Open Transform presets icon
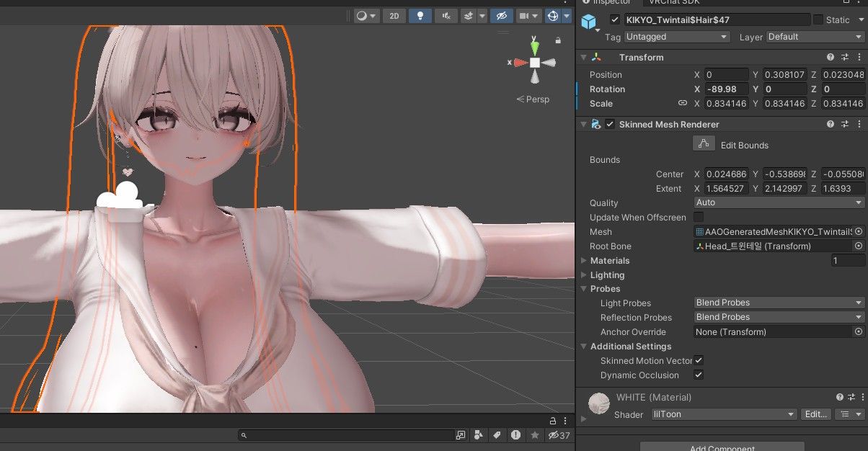868x451 pixels. point(845,57)
